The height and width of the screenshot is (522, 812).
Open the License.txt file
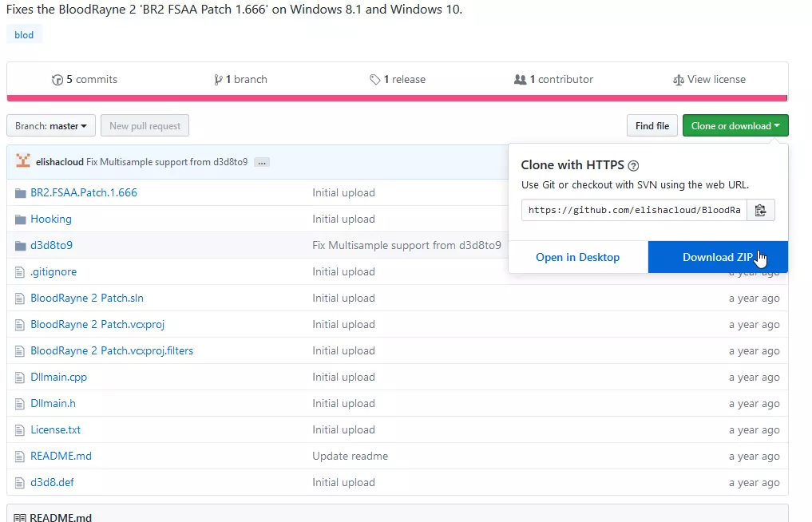[55, 430]
